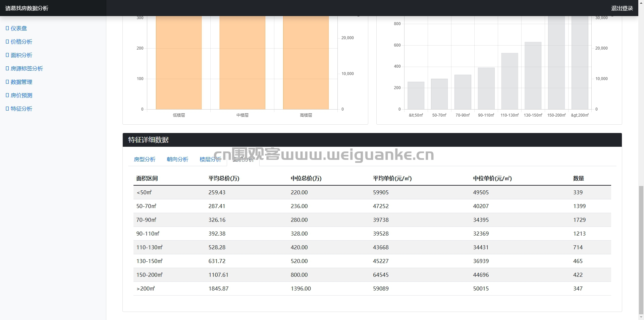The width and height of the screenshot is (644, 320).
Task: Switch to the 朝向分析 tab
Action: coord(177,159)
